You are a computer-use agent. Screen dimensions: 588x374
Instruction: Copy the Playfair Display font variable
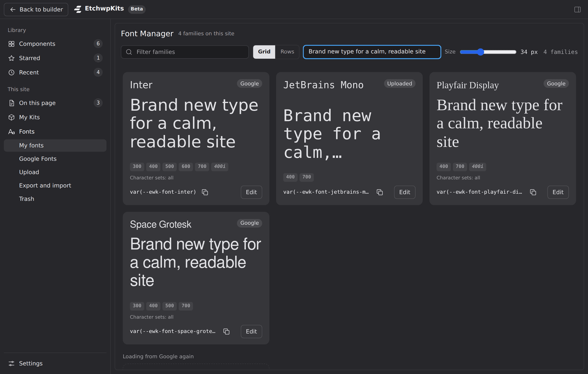pyautogui.click(x=533, y=192)
